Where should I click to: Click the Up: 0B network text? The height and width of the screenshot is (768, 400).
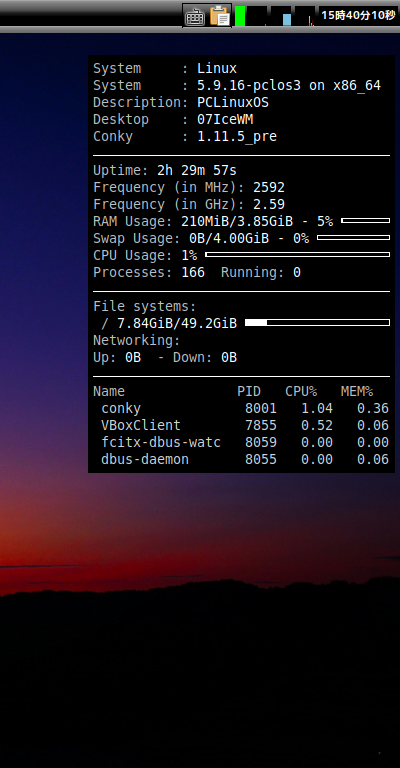pos(117,358)
